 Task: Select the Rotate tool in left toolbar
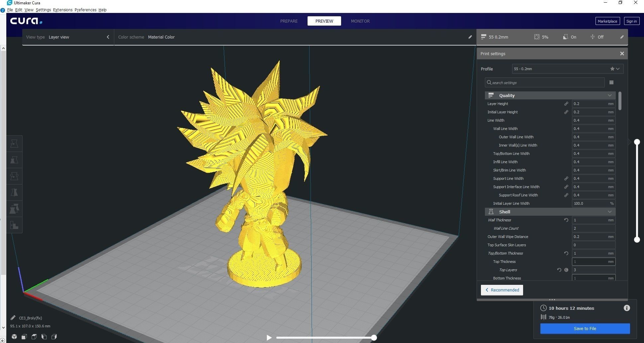14,176
